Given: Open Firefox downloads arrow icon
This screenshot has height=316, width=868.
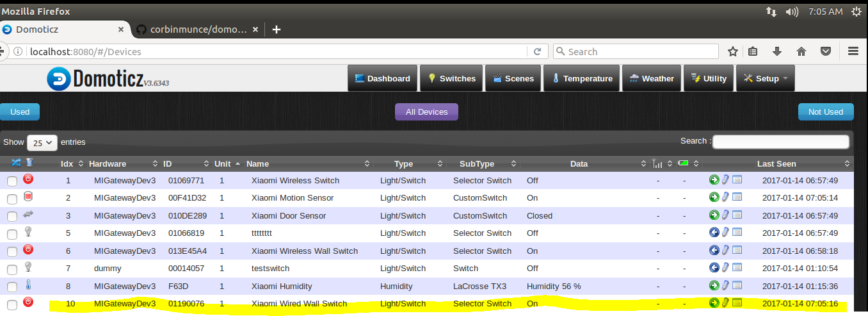Looking at the screenshot, I should click(777, 51).
